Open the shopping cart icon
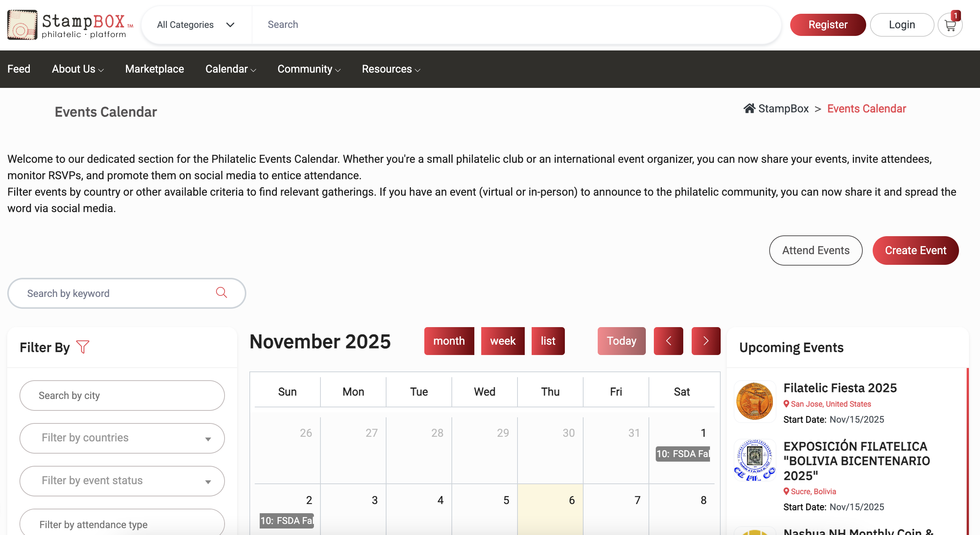 pyautogui.click(x=950, y=26)
